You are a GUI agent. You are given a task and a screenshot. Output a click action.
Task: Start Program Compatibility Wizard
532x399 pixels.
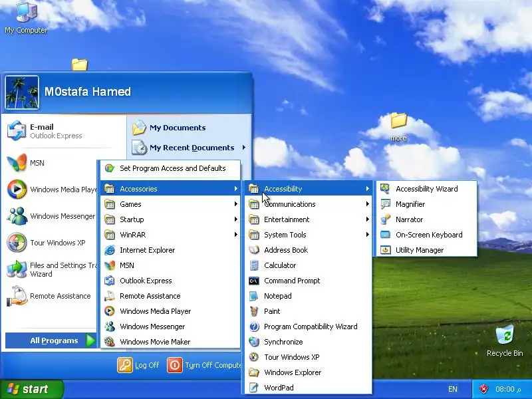click(x=308, y=327)
